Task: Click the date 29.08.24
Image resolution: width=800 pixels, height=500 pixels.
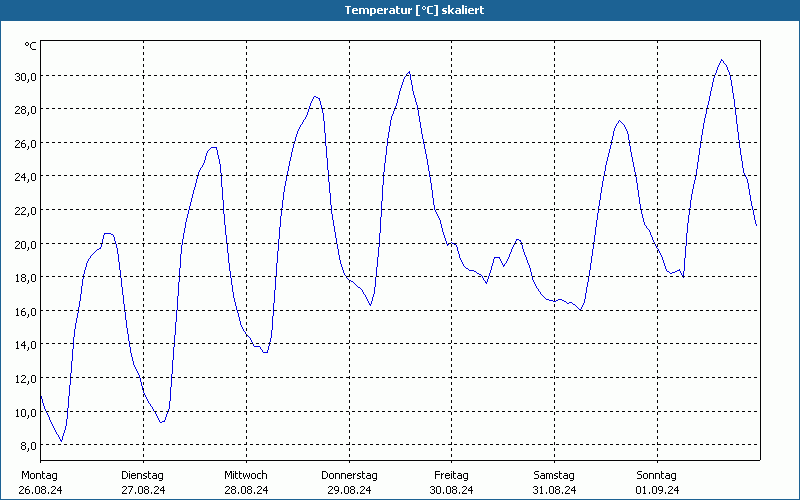Action: [x=349, y=490]
